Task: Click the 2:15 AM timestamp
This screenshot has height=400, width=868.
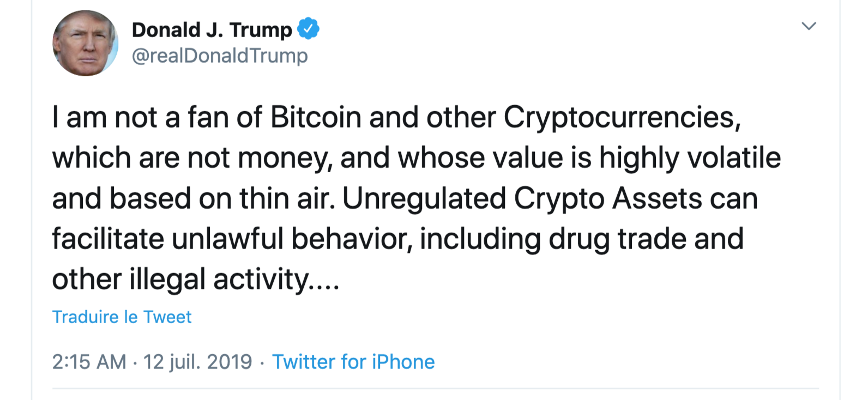Action: pos(89,362)
